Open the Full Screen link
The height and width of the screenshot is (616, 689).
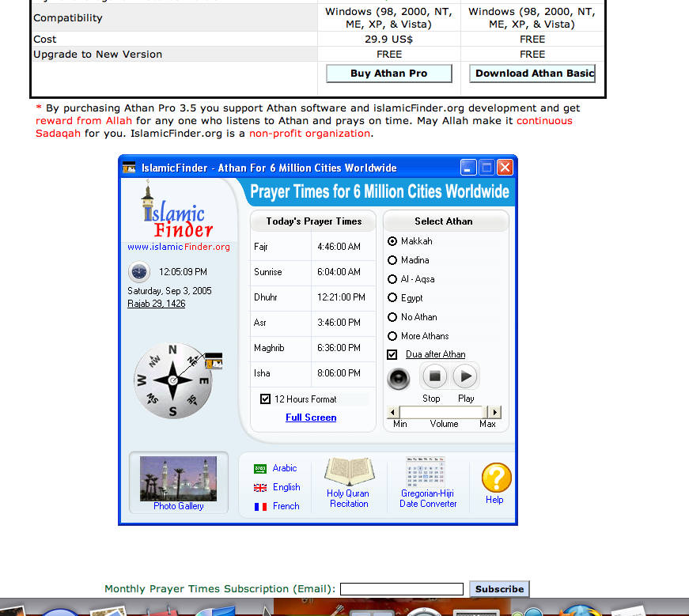[x=311, y=418]
